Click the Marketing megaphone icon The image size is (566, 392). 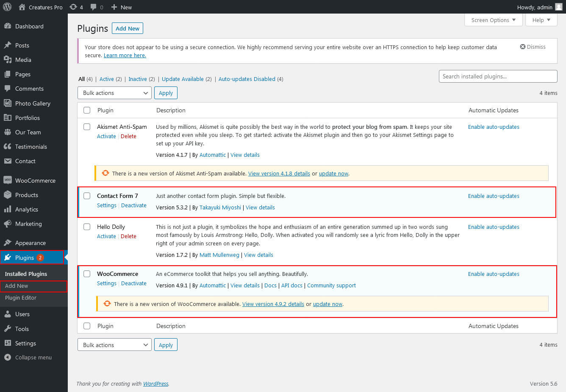pyautogui.click(x=8, y=224)
